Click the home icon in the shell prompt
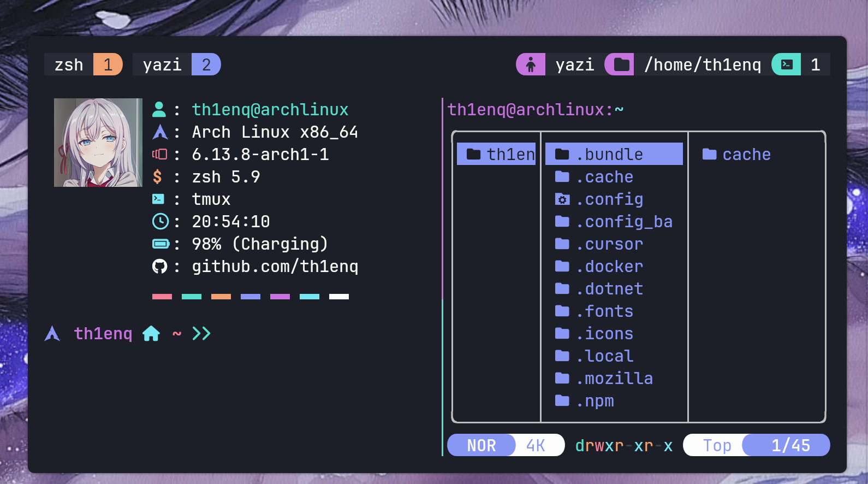 151,333
